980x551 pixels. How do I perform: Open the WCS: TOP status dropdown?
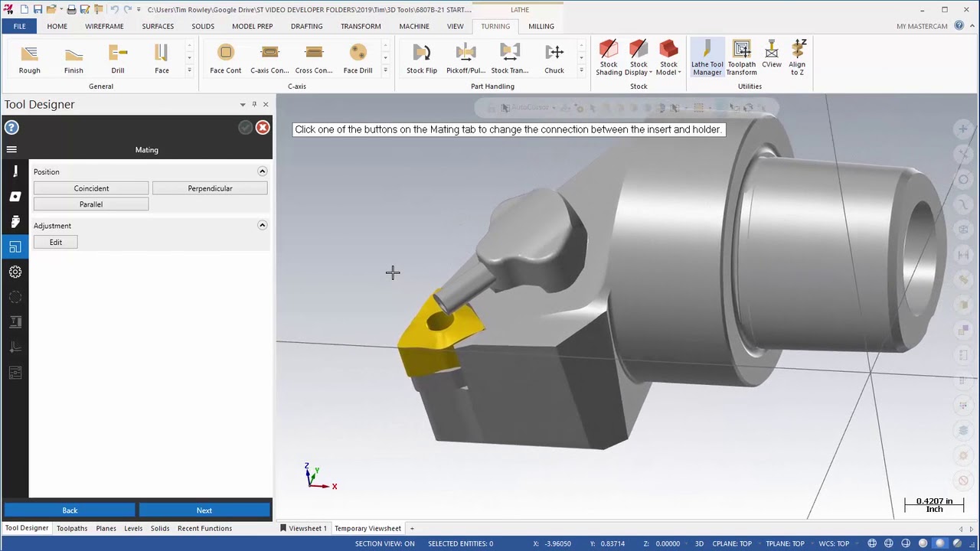tap(835, 543)
